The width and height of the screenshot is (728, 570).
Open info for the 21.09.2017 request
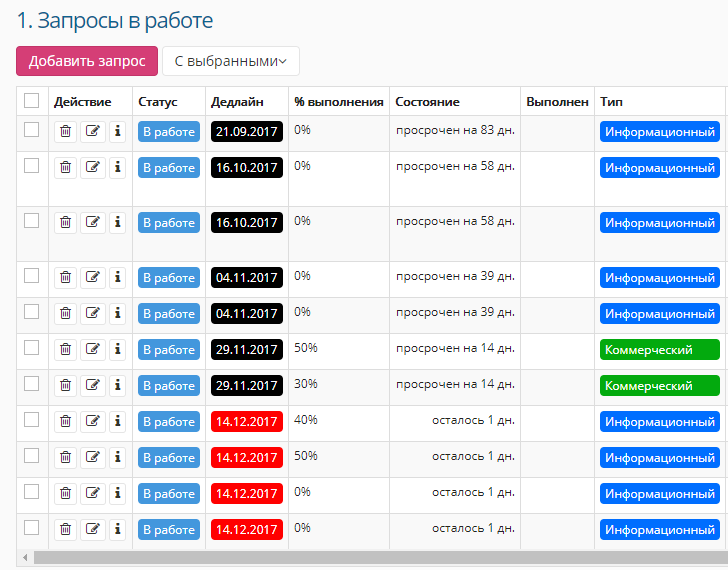coord(117,132)
